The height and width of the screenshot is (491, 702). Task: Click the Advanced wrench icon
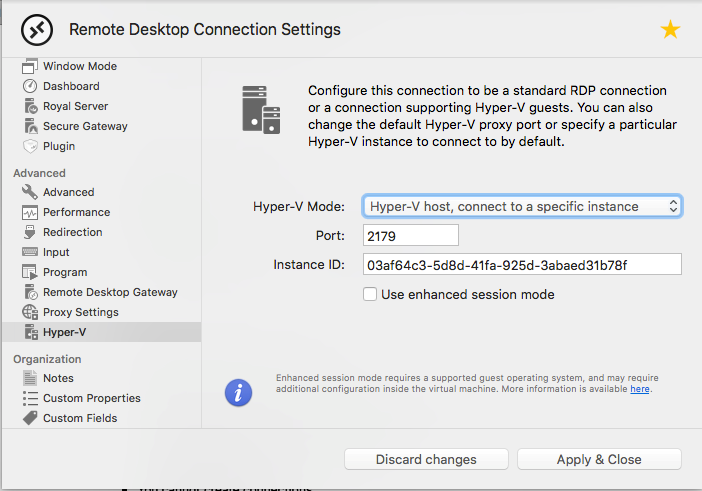click(x=30, y=192)
